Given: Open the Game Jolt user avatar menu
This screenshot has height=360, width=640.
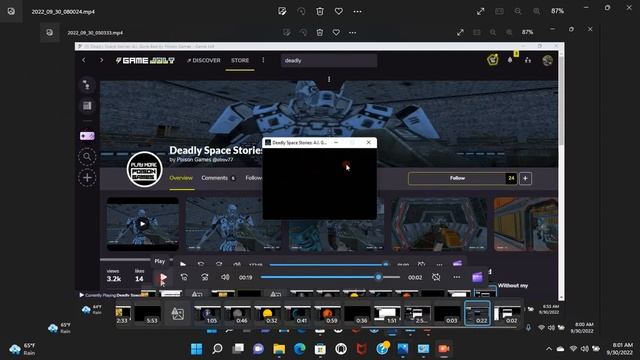Looking at the screenshot, I should pyautogui.click(x=548, y=60).
